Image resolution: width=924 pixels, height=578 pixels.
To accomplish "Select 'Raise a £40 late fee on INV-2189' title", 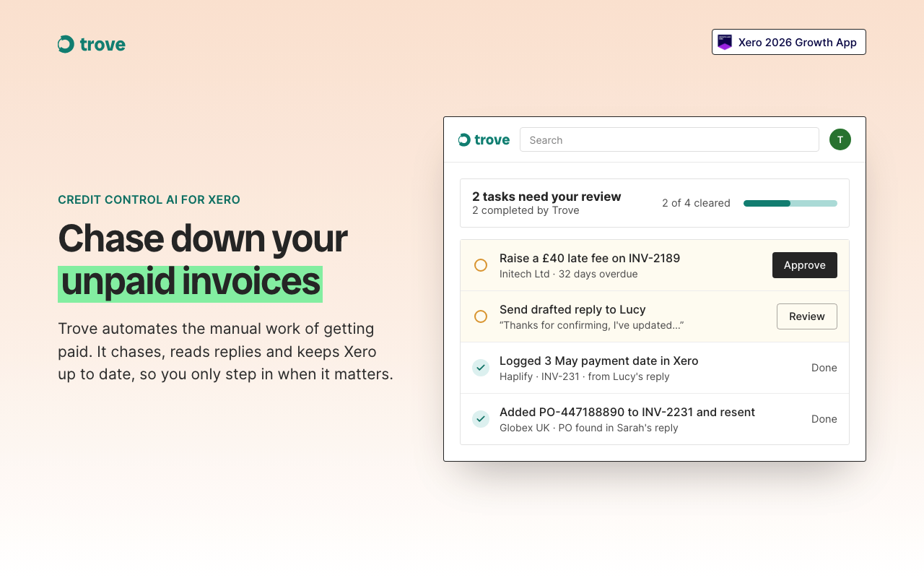I will 590,259.
